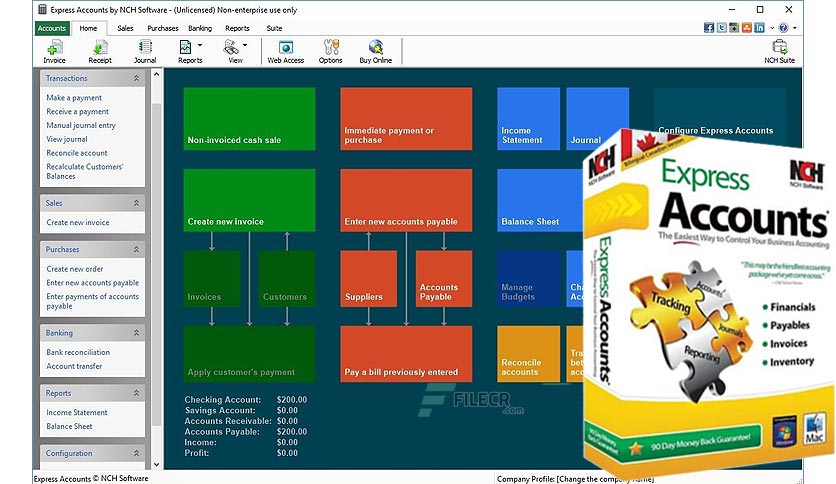836x484 pixels.
Task: Click the Suppliers tile
Action: 368,279
